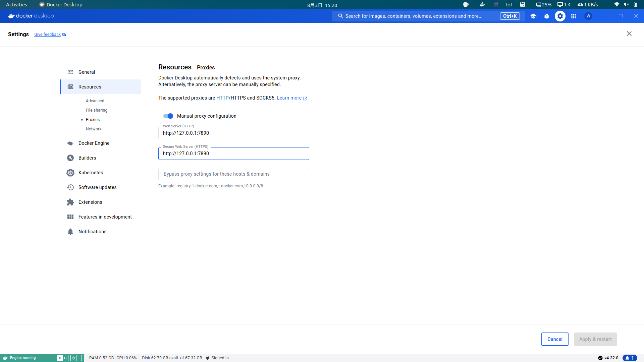Click the Settings gear icon in header
Screen dimensions: 644x362
tap(560, 16)
